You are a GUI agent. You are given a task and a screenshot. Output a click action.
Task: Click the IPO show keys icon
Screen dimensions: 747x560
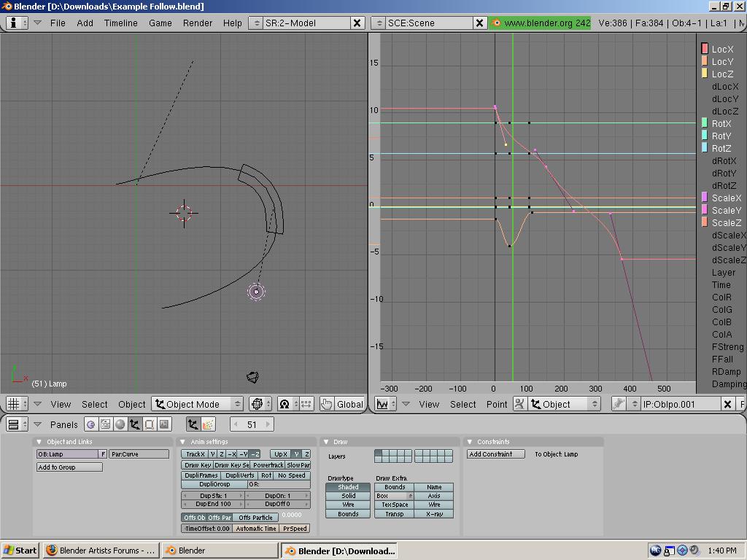coord(519,404)
